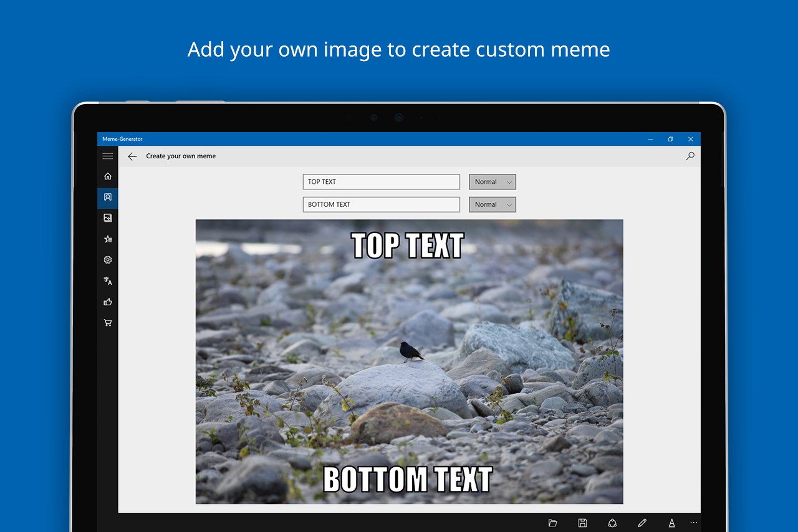Image resolution: width=798 pixels, height=532 pixels.
Task: Open the meme templates gallery icon
Action: [107, 218]
